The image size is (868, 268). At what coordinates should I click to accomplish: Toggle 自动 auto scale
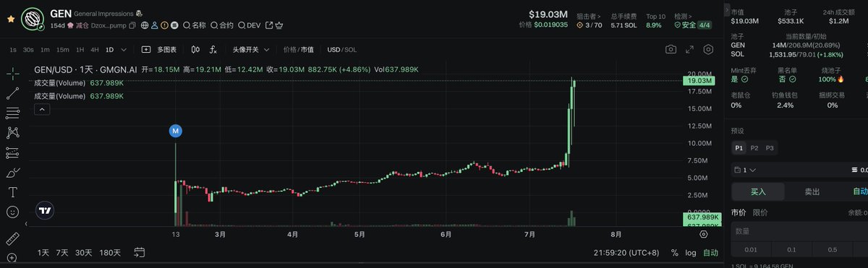pos(711,253)
